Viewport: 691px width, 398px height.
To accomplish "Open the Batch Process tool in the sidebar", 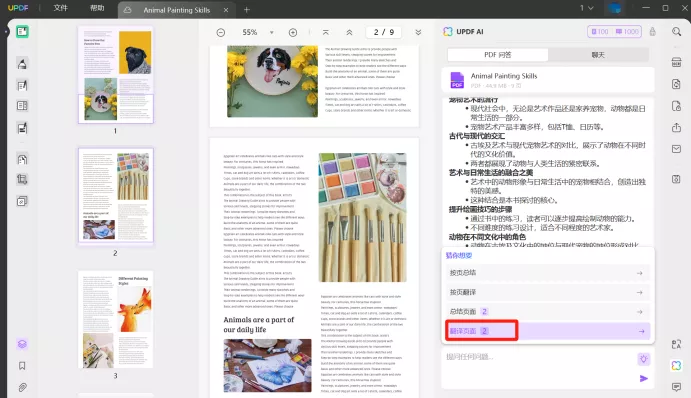I will point(22,201).
